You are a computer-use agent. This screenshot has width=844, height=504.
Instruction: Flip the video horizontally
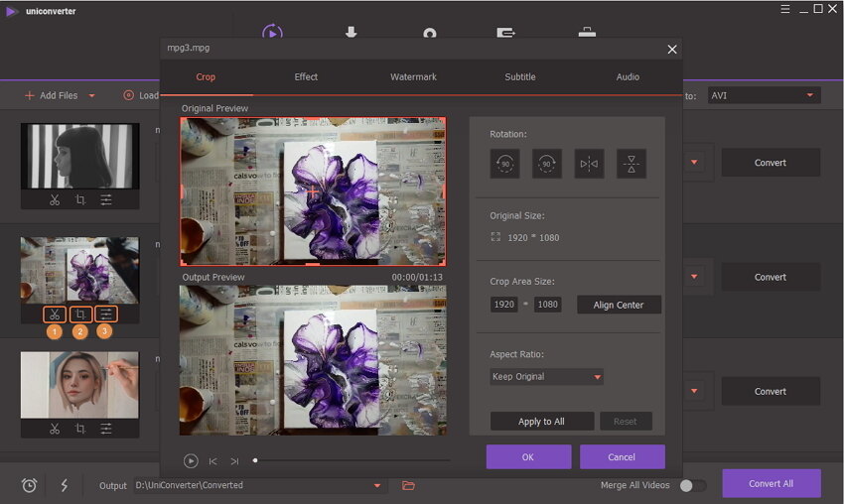[589, 164]
